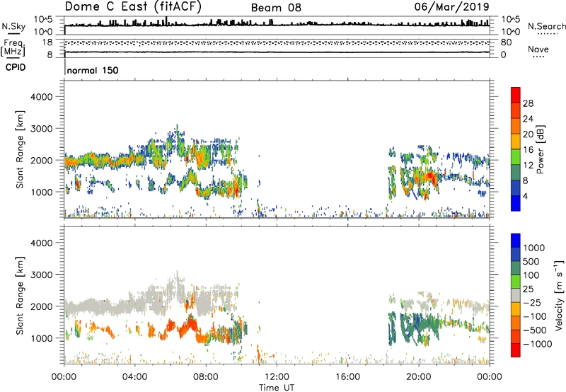The image size is (566, 392).
Task: Click the 'CPID' row label
Action: [x=16, y=67]
